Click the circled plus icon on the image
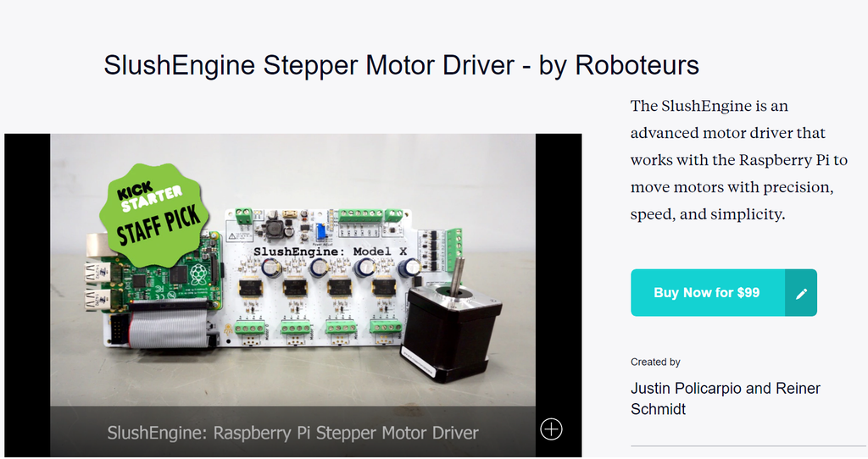The image size is (868, 459). [x=551, y=429]
